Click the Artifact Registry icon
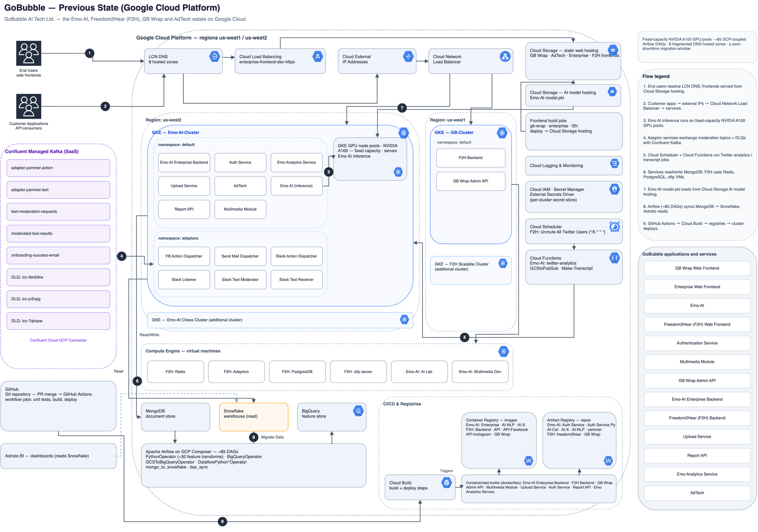The image size is (758, 532). (x=608, y=461)
